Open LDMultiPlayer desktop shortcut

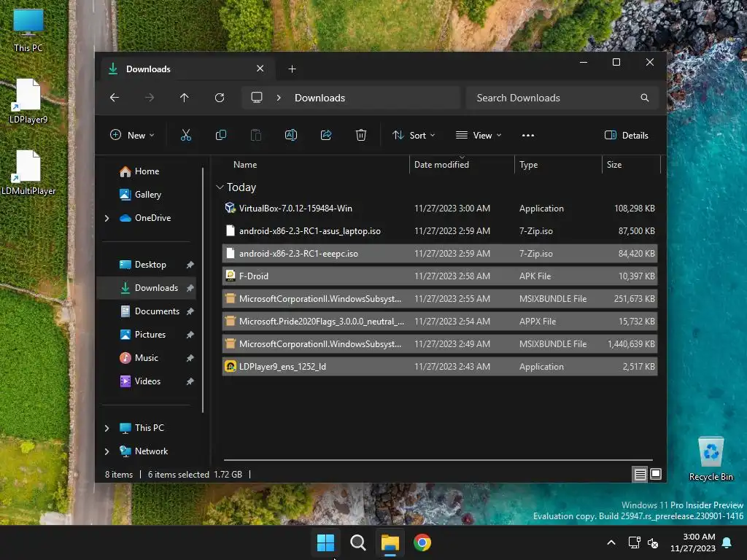click(28, 173)
